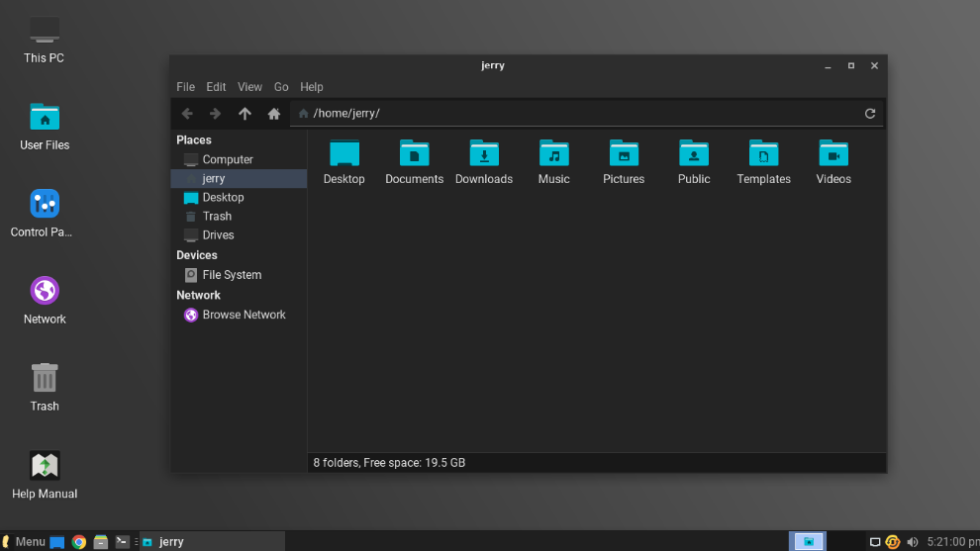
Task: Select File System under Devices
Action: pyautogui.click(x=239, y=274)
